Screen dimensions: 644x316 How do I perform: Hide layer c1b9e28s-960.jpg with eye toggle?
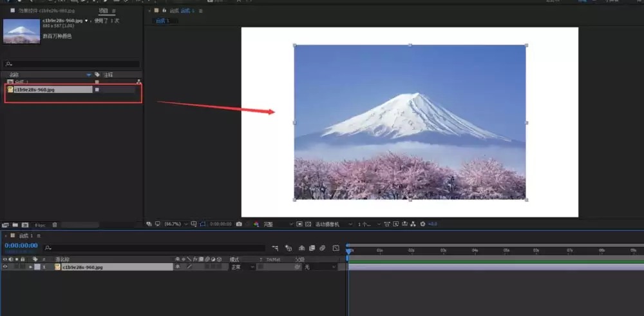click(x=5, y=267)
